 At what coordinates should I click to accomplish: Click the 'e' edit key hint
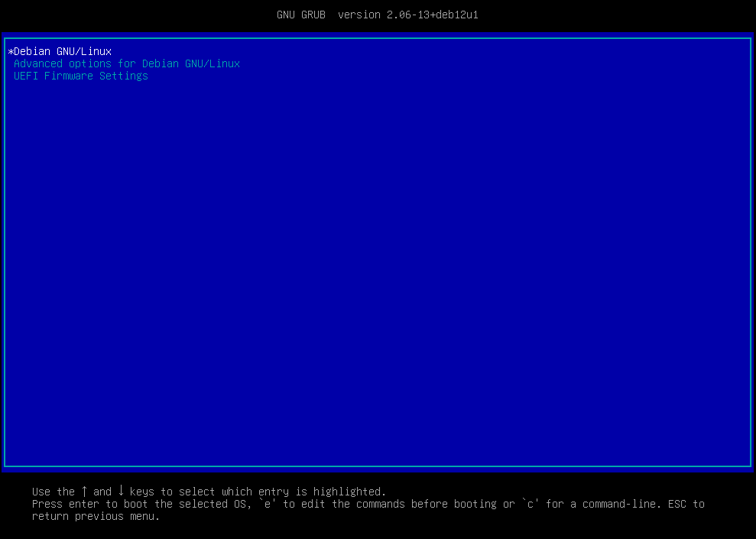(268, 504)
